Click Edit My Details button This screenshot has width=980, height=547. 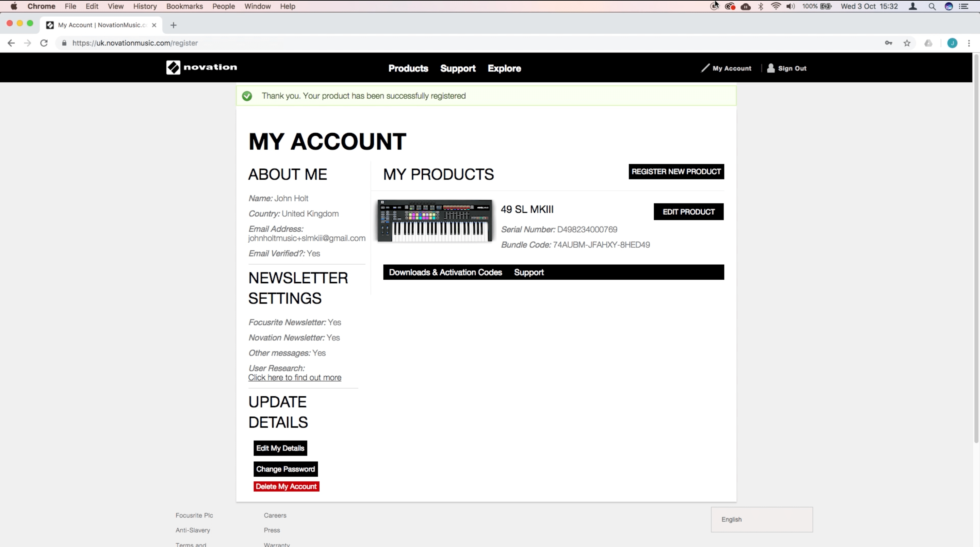click(280, 448)
